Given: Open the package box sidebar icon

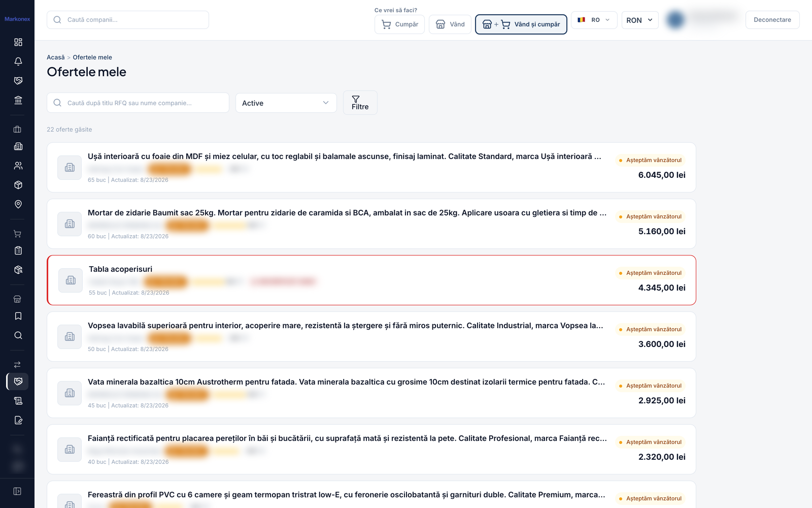Looking at the screenshot, I should 18,185.
